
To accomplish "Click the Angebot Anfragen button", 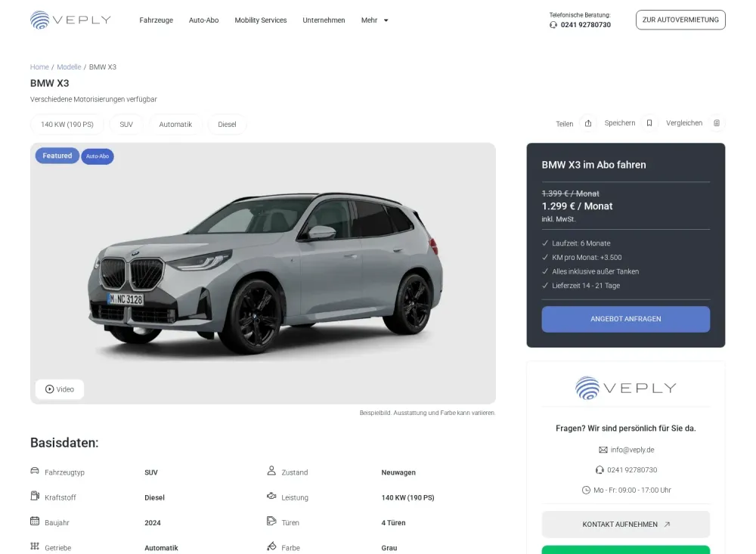I will pos(625,319).
